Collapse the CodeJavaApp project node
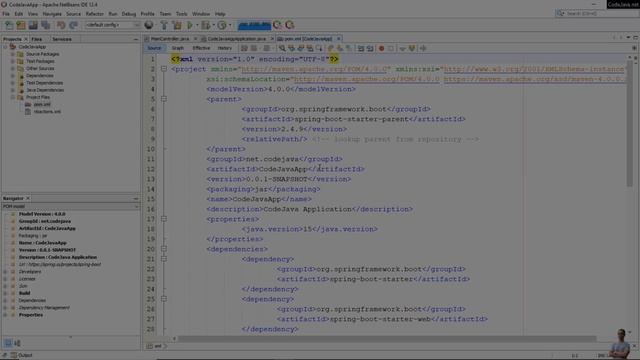The image size is (640, 360). tap(5, 47)
